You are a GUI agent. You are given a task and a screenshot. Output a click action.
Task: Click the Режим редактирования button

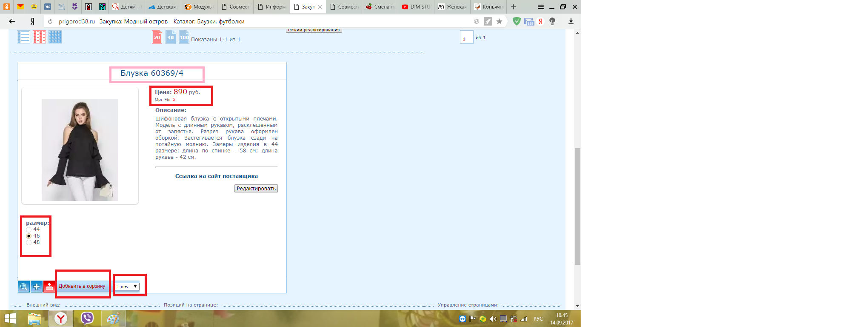(x=314, y=30)
